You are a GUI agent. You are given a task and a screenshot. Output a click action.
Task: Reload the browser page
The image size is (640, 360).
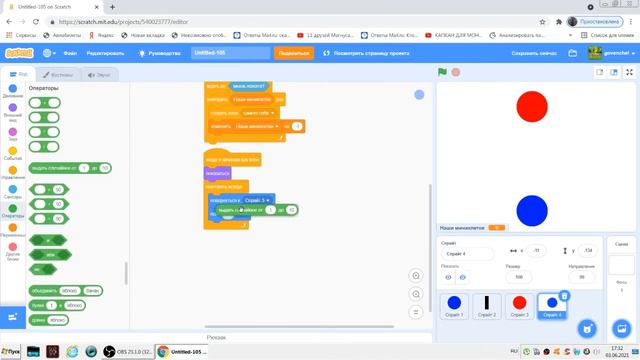point(36,22)
